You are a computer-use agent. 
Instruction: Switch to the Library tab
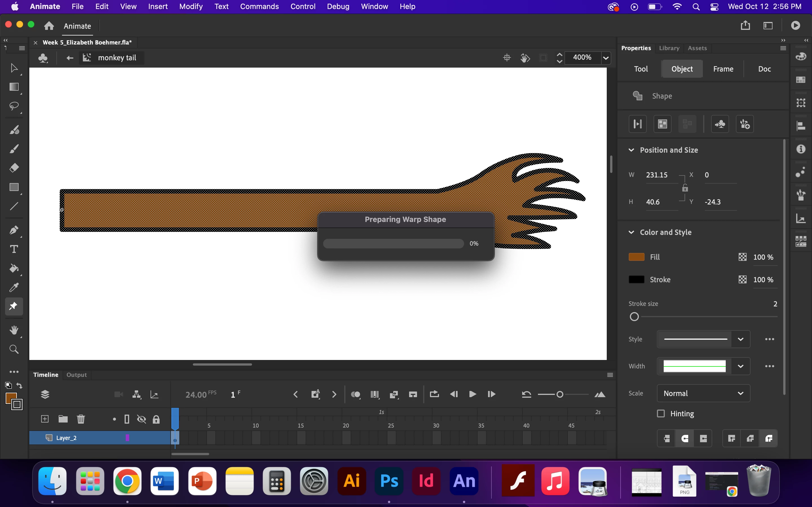coord(669,48)
